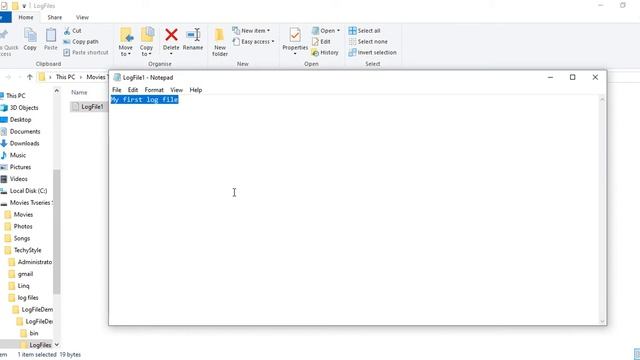
Task: Click the red Delete icon
Action: 171,35
